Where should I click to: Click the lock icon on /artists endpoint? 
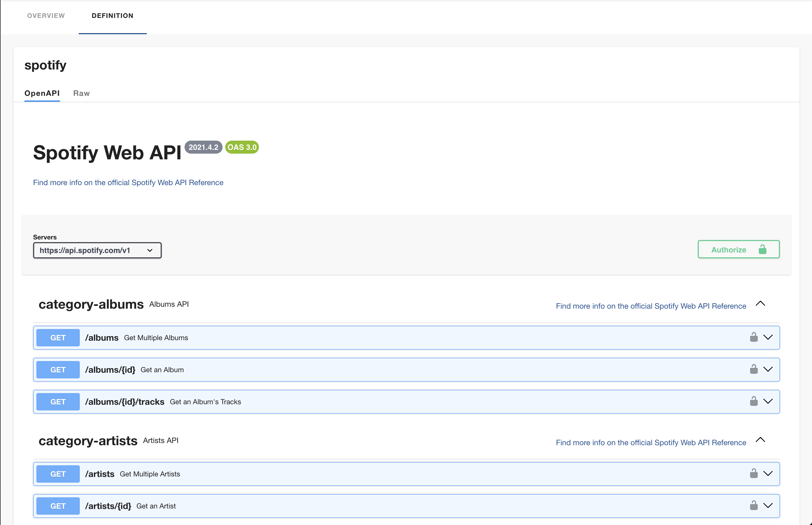click(753, 473)
